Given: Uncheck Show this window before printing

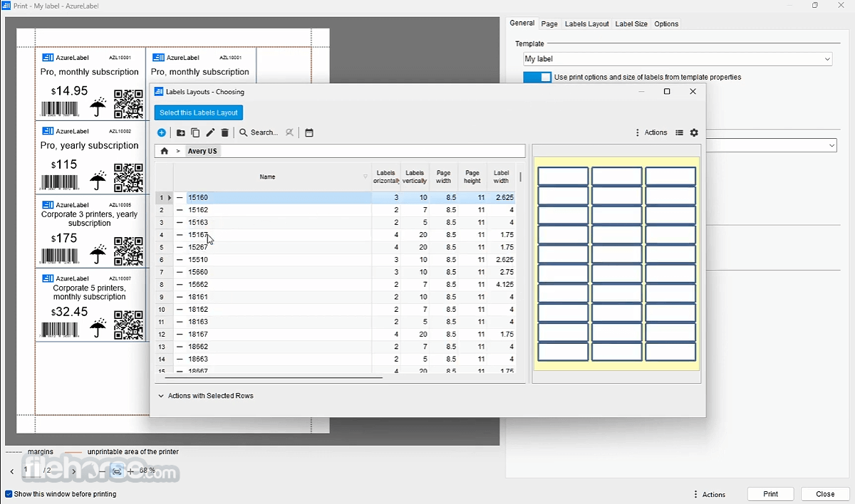Looking at the screenshot, I should tap(9, 494).
